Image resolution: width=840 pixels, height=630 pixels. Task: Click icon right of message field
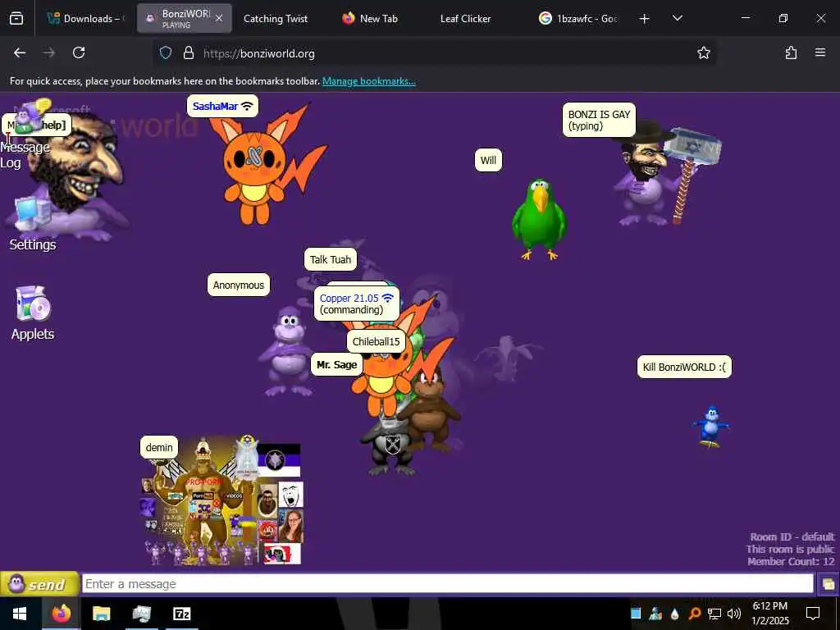[829, 584]
